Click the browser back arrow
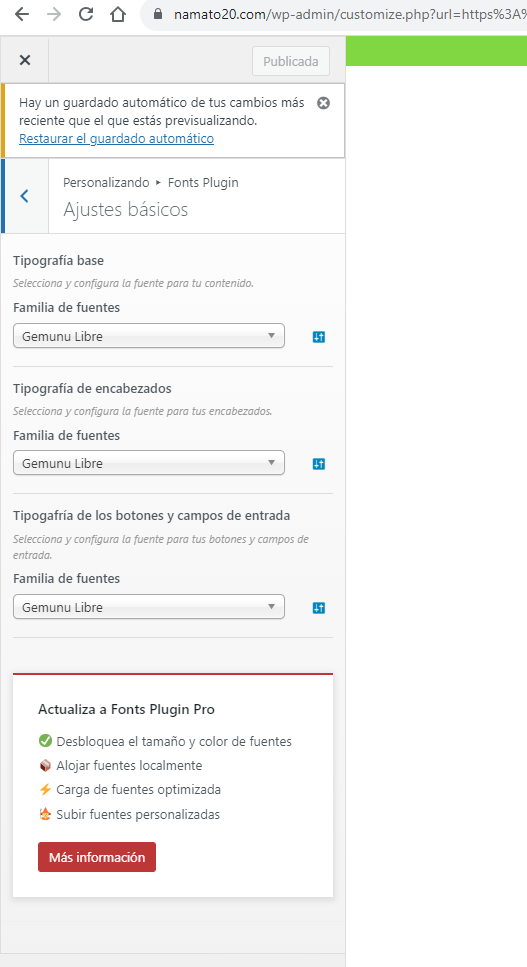Screen dimensions: 527x967 click(22, 14)
